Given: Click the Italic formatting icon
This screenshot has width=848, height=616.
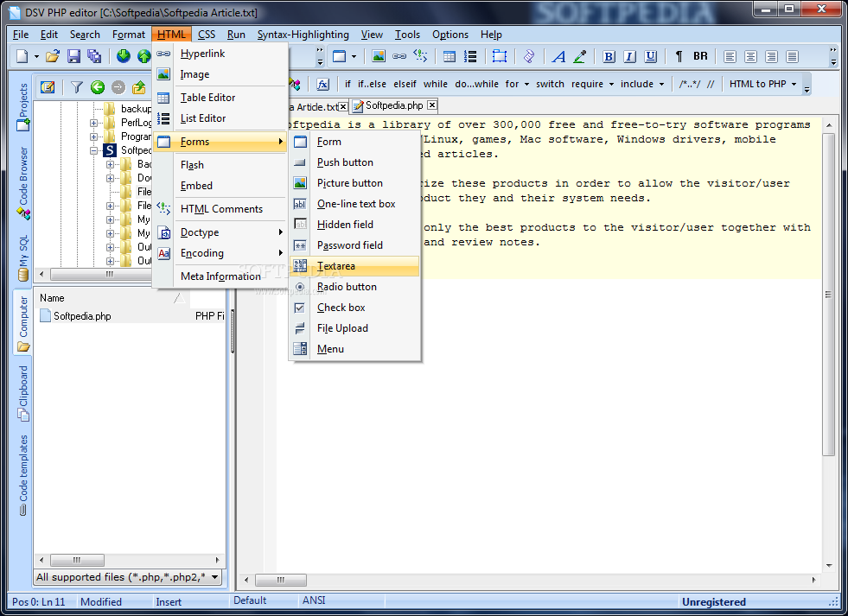Looking at the screenshot, I should pyautogui.click(x=629, y=56).
